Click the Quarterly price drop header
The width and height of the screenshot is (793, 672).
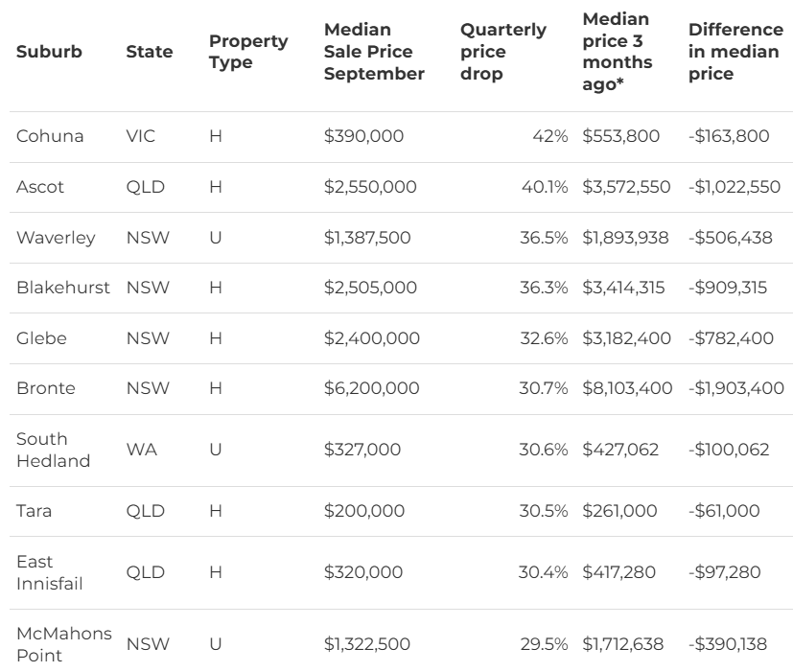point(503,52)
